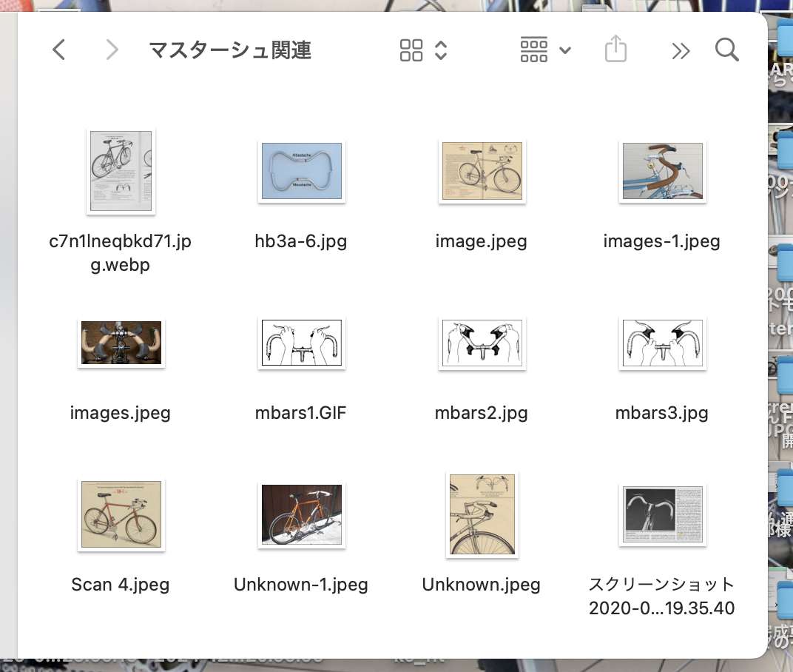Select the mbars3.jpg thumbnail
Image resolution: width=793 pixels, height=672 pixels.
tap(662, 343)
